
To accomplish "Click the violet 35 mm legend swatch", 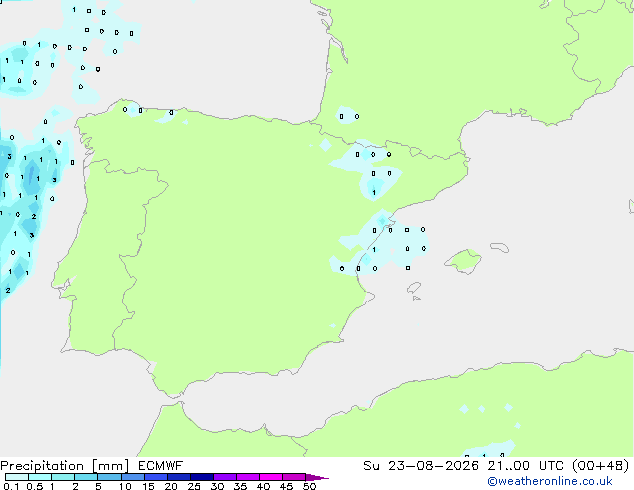I will tap(248, 477).
